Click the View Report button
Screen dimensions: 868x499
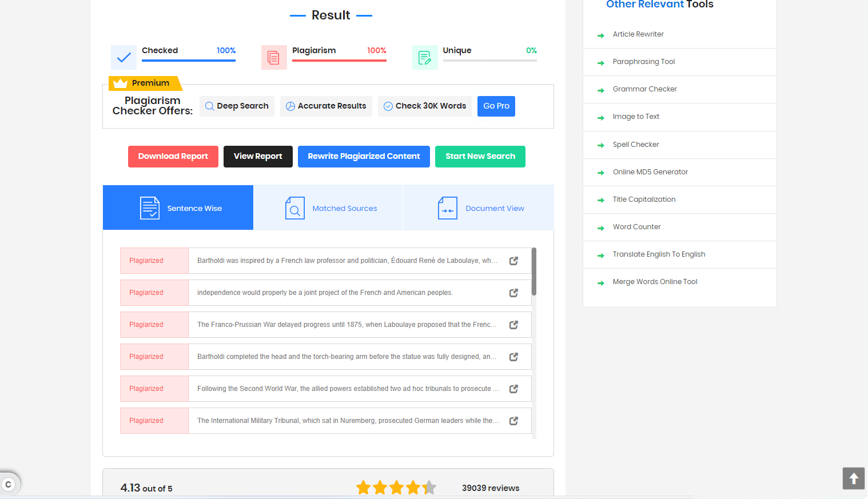click(258, 157)
